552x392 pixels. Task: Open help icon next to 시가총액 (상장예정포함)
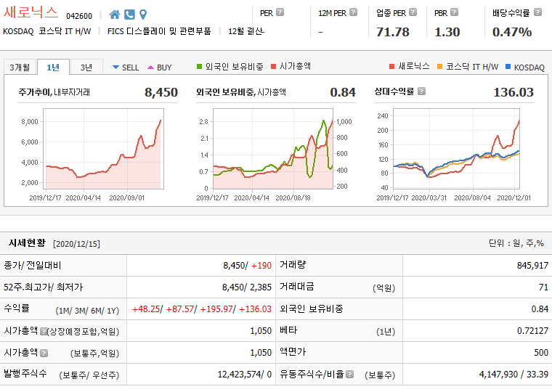[x=44, y=331]
